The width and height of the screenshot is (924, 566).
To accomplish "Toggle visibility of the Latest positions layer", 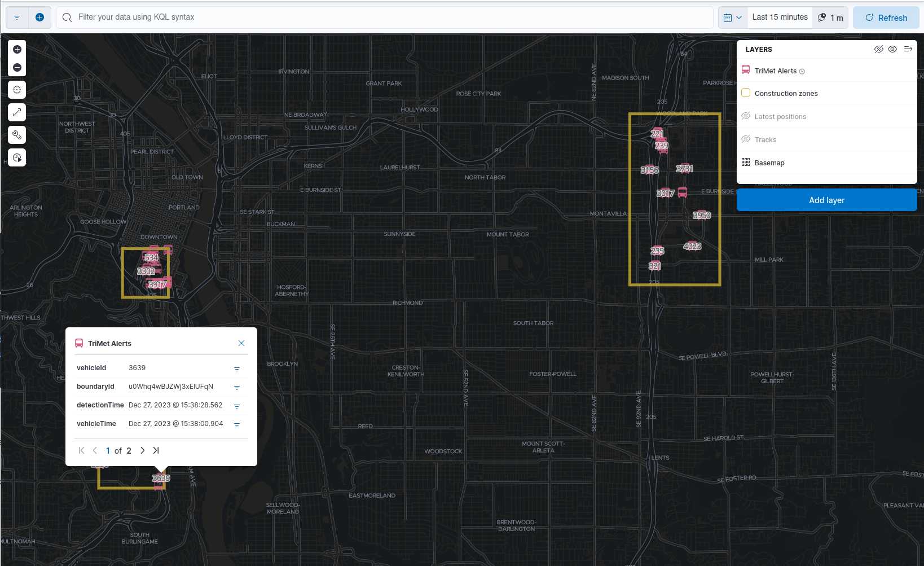I will (780, 116).
